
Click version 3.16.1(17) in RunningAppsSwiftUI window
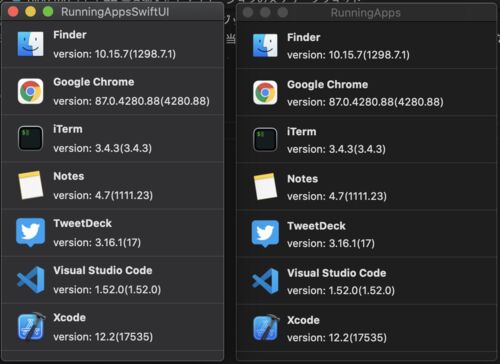pyautogui.click(x=97, y=242)
